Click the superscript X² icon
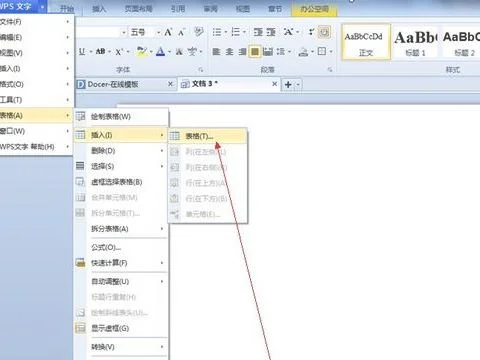The image size is (480, 360). [119, 52]
